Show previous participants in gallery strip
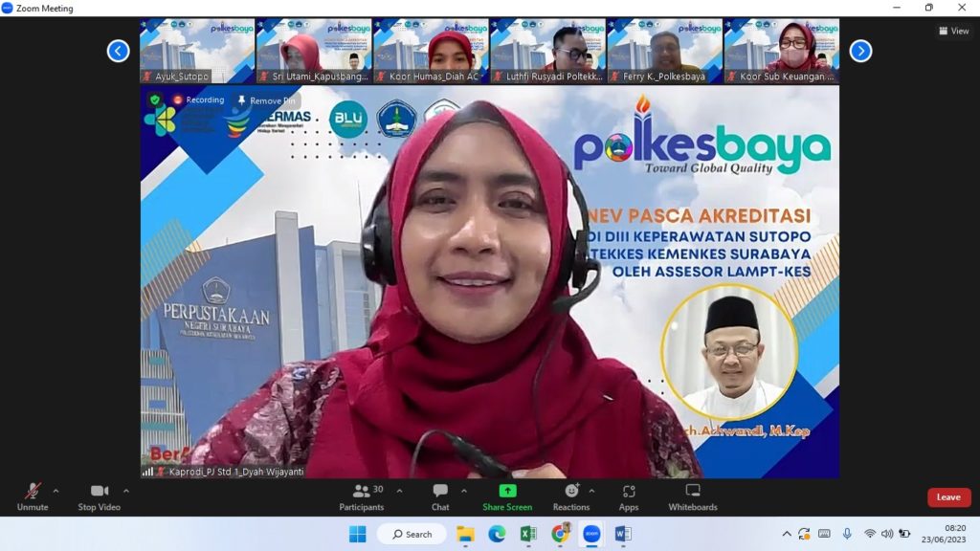Screen dimensions: 980x551 click(x=118, y=51)
